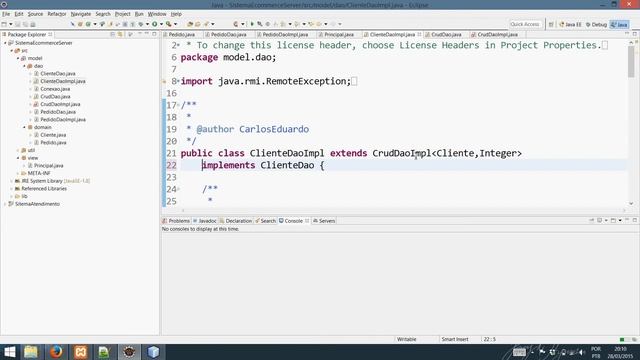Open the Servers view tab
The image size is (640, 360).
point(324,221)
